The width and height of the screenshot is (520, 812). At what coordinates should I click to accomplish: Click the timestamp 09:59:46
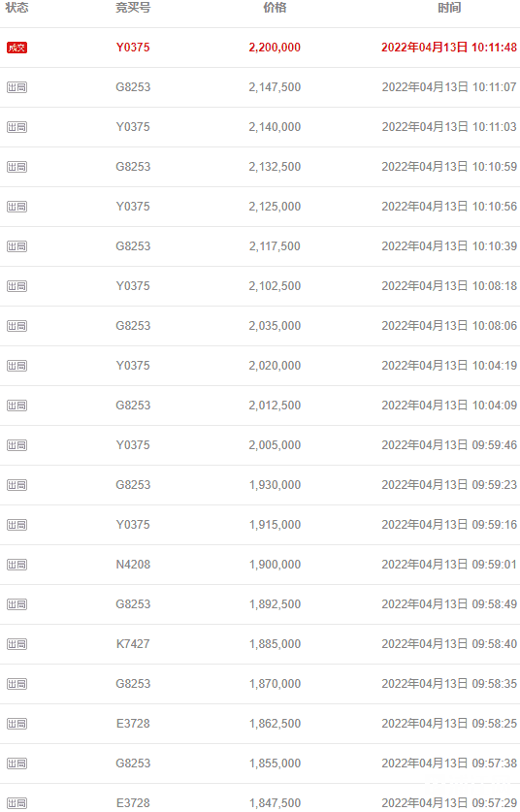[494, 445]
